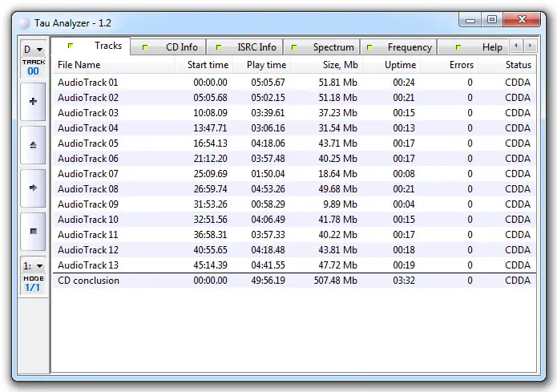The width and height of the screenshot is (557, 392).
Task: Sort by Errors column header
Action: click(450, 65)
